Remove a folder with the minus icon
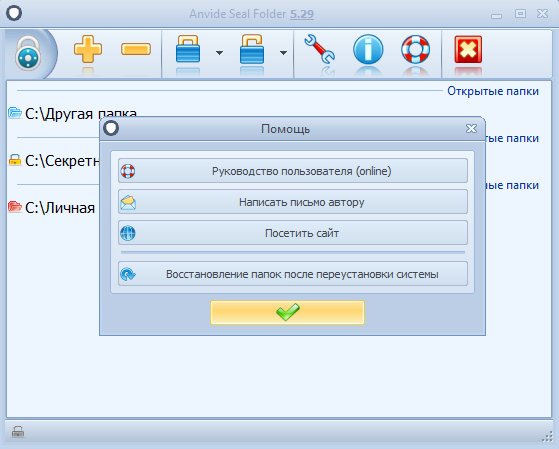559x449 pixels. tap(136, 49)
